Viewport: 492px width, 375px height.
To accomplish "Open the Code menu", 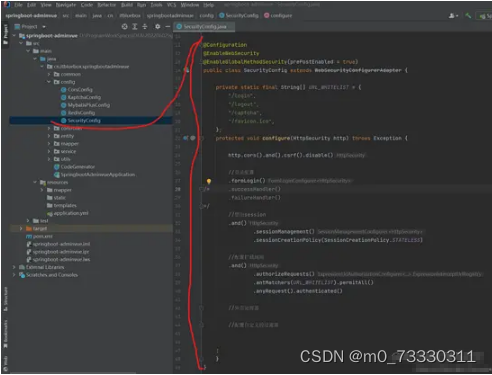I will (87, 5).
